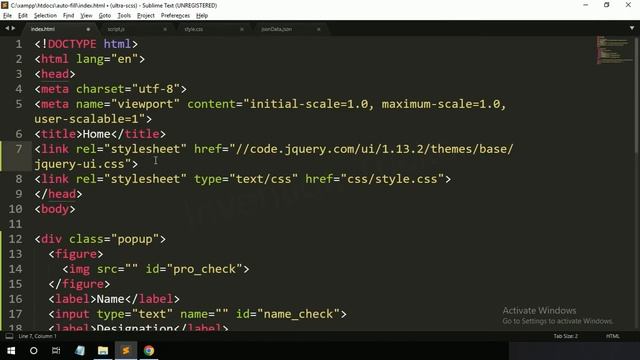Click the opening head tag on line 3
The width and height of the screenshot is (640, 360).
[55, 74]
